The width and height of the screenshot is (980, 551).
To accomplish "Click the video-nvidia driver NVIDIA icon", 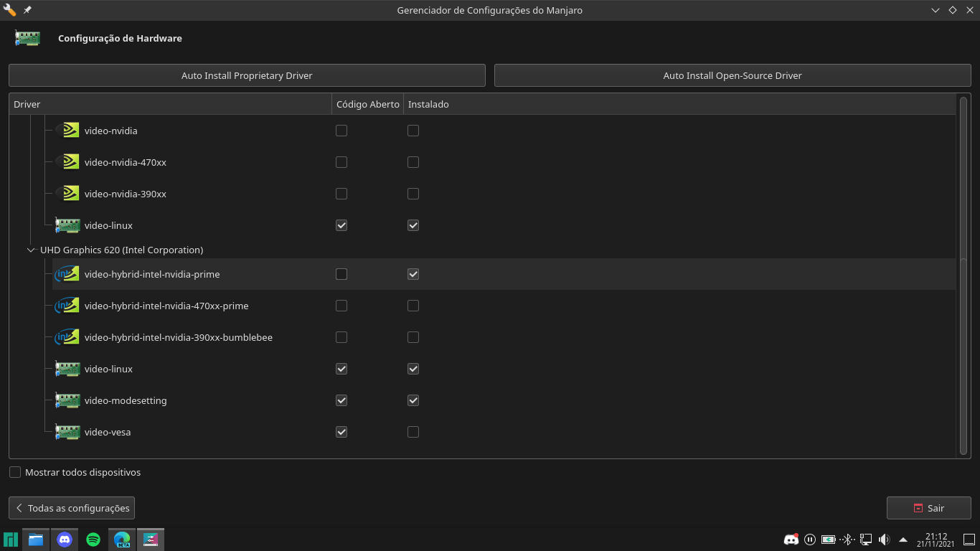I will [67, 131].
